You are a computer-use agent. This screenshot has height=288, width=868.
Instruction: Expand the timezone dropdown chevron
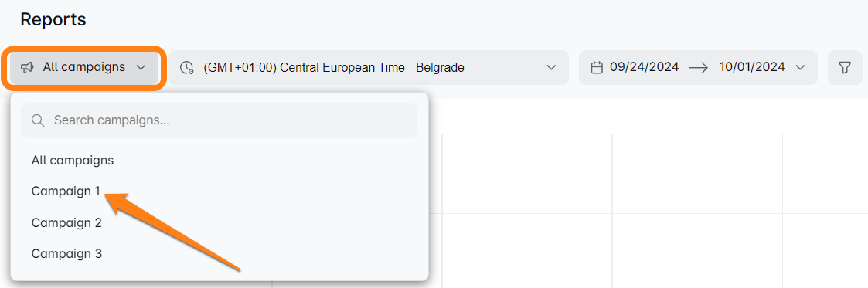[551, 67]
